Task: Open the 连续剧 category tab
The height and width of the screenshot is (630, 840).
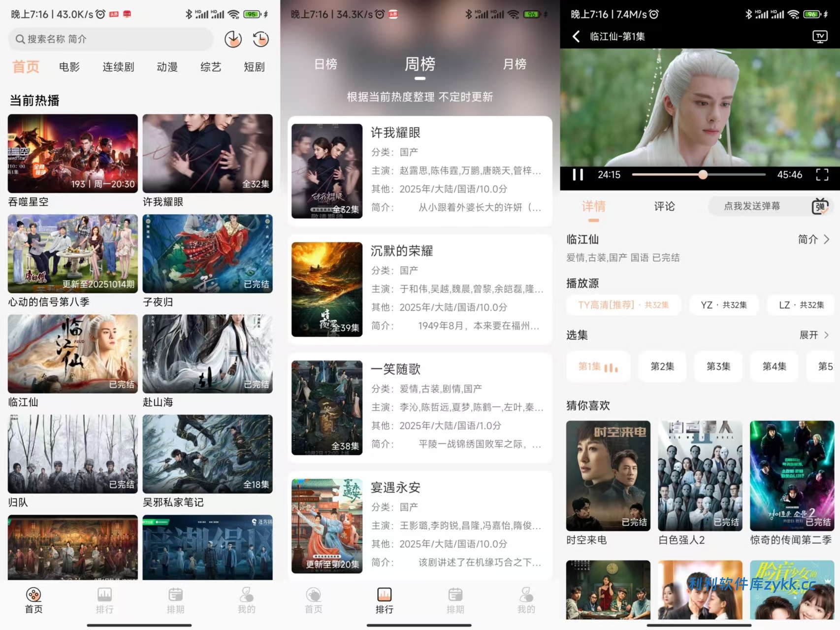Action: point(118,67)
